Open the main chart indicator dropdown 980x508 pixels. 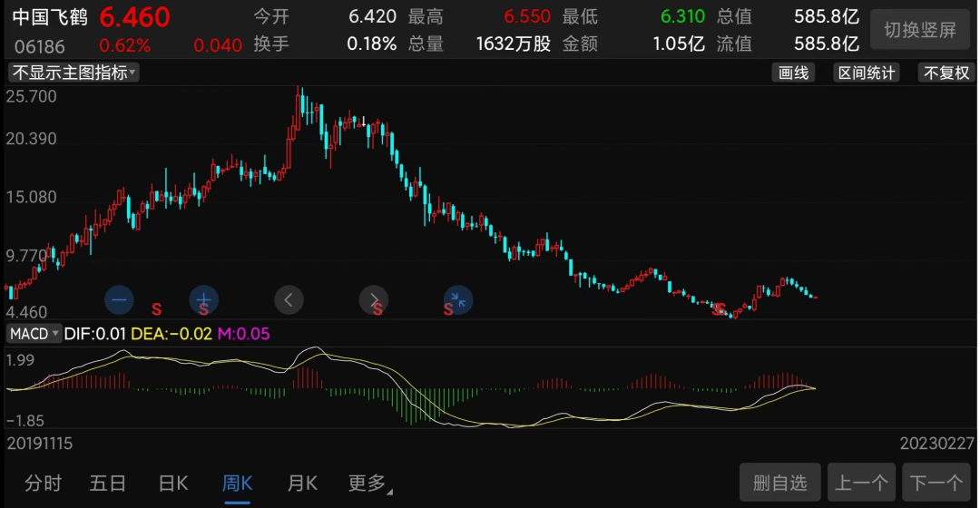[73, 73]
